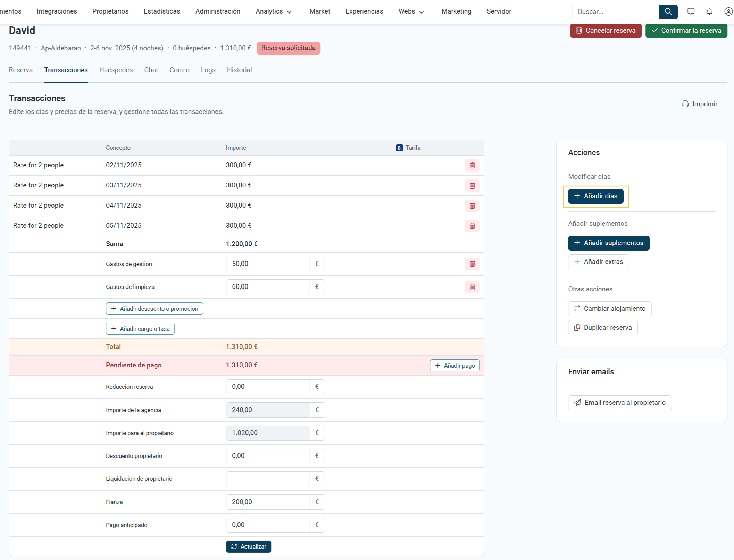This screenshot has height=560, width=734.
Task: Expand the Webs dropdown menu
Action: (x=411, y=11)
